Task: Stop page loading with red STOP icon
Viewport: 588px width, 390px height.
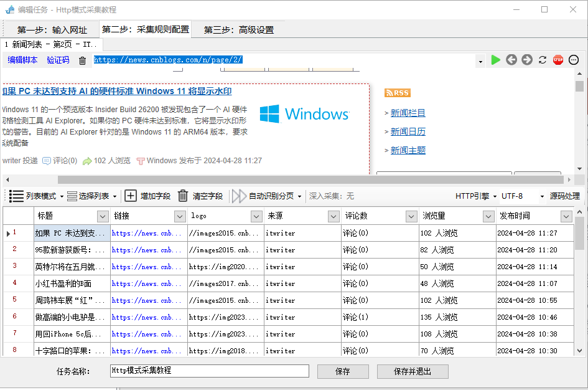Action: pos(558,60)
